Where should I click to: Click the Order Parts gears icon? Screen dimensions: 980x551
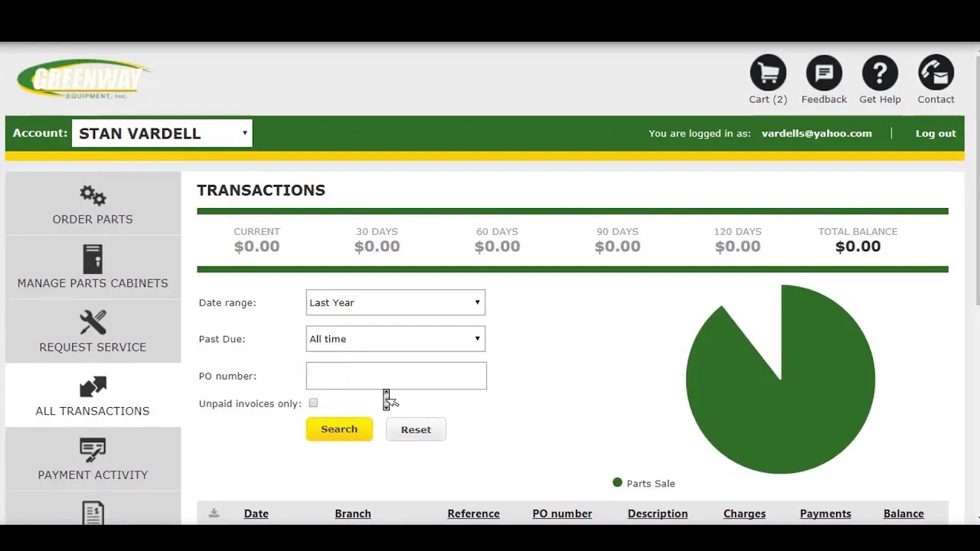[93, 196]
